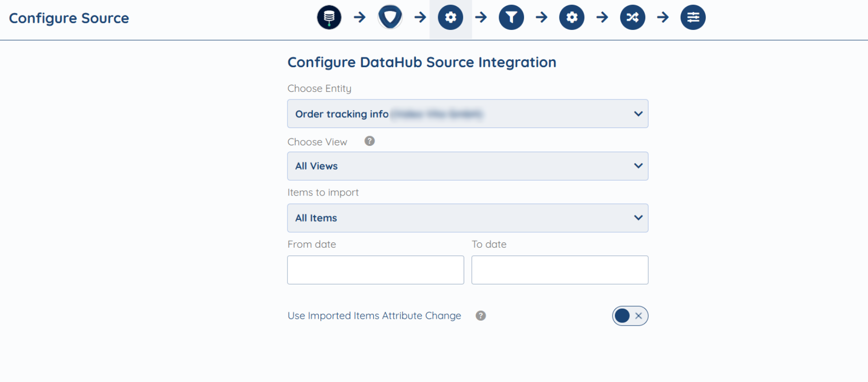Select the highlighted gear configure step
The image size is (868, 382).
(x=451, y=17)
